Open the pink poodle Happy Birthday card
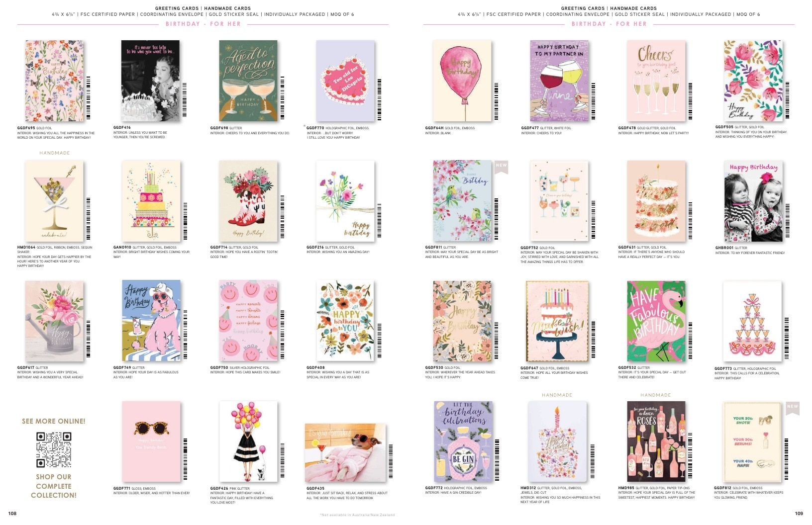Image resolution: width=812 pixels, height=525 pixels. click(x=152, y=321)
